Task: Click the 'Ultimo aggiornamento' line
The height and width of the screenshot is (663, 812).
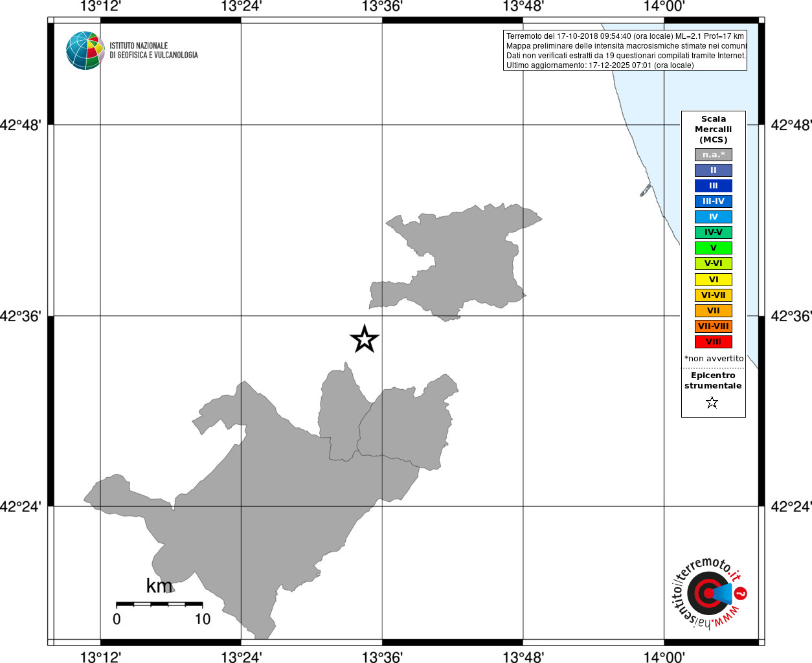Action: pyautogui.click(x=600, y=65)
